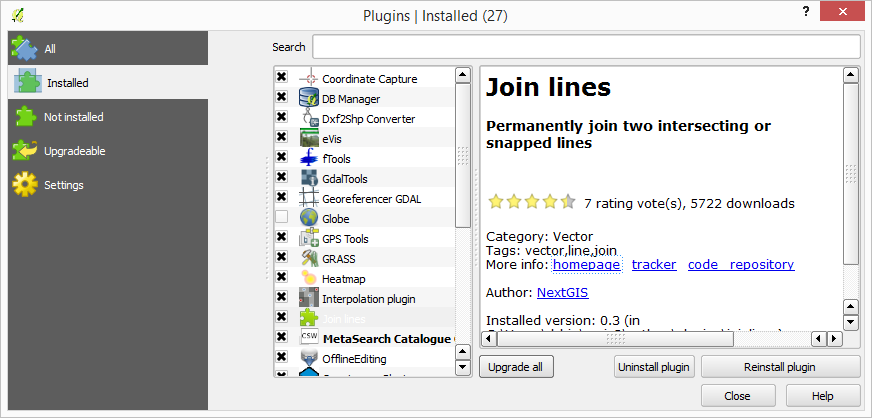Click the Reinstall plugin button
872x418 pixels.
[x=780, y=367]
